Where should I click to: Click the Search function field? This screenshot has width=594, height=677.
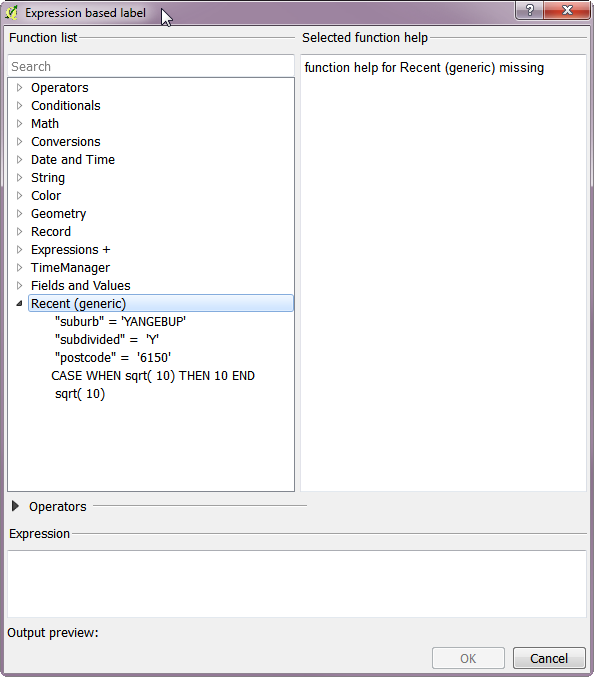(151, 66)
